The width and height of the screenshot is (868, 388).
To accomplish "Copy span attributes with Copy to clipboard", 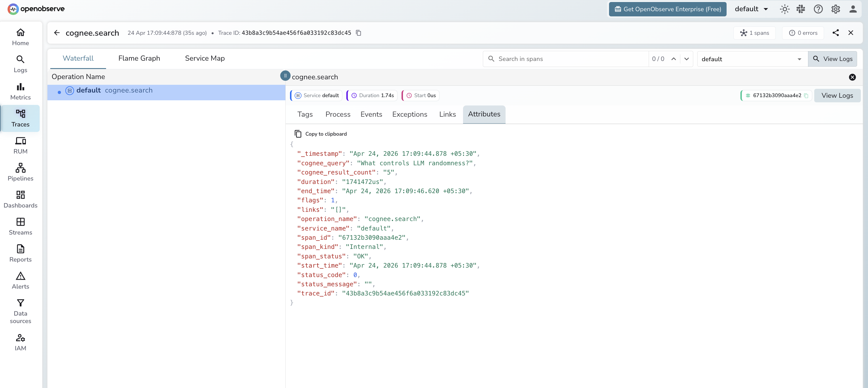I will coord(321,134).
